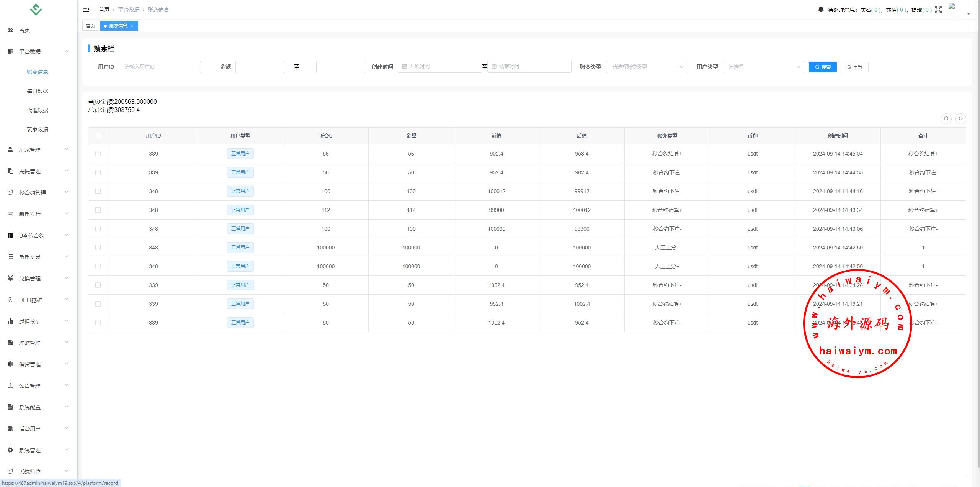This screenshot has height=487, width=980.
Task: Switch to the 首页 tab
Action: (90, 26)
